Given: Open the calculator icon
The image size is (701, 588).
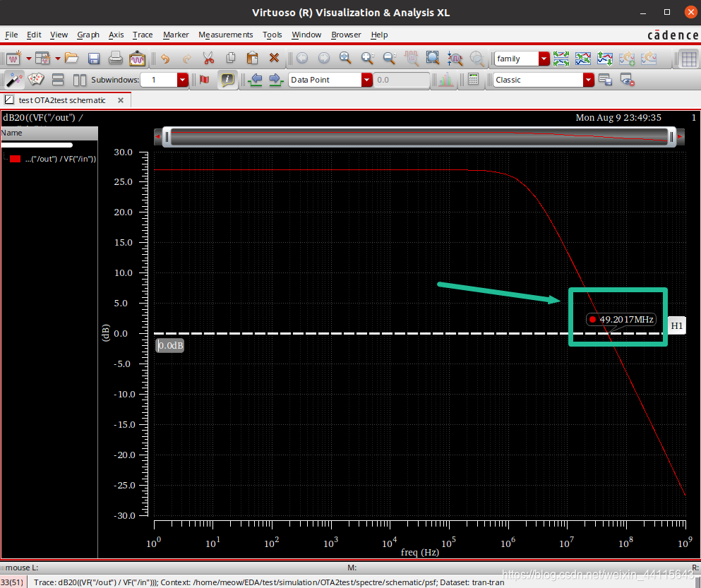Looking at the screenshot, I should coord(473,80).
